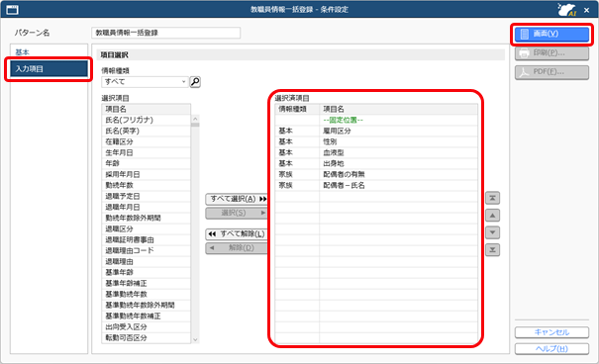Select 配偶者－氏名 row in selected items
The width and height of the screenshot is (599, 364).
point(376,185)
